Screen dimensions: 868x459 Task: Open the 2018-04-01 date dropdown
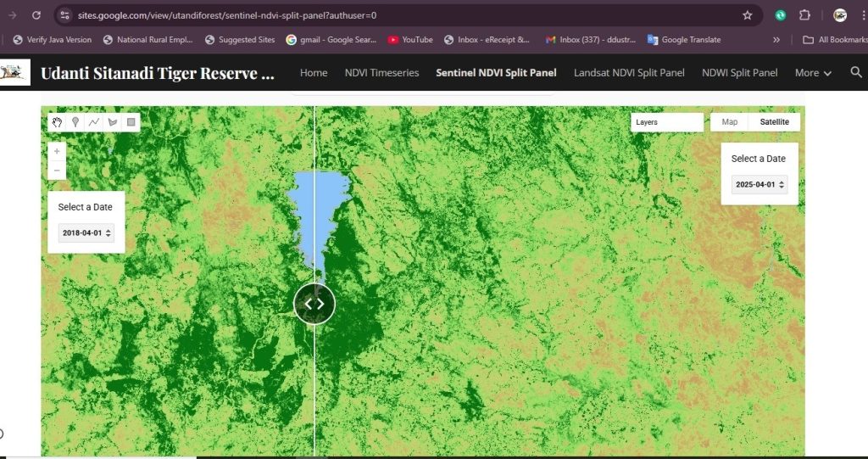(86, 233)
